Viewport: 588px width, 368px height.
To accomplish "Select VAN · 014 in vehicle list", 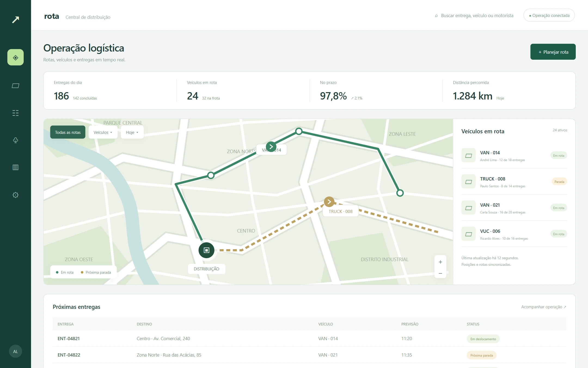I will pos(514,156).
